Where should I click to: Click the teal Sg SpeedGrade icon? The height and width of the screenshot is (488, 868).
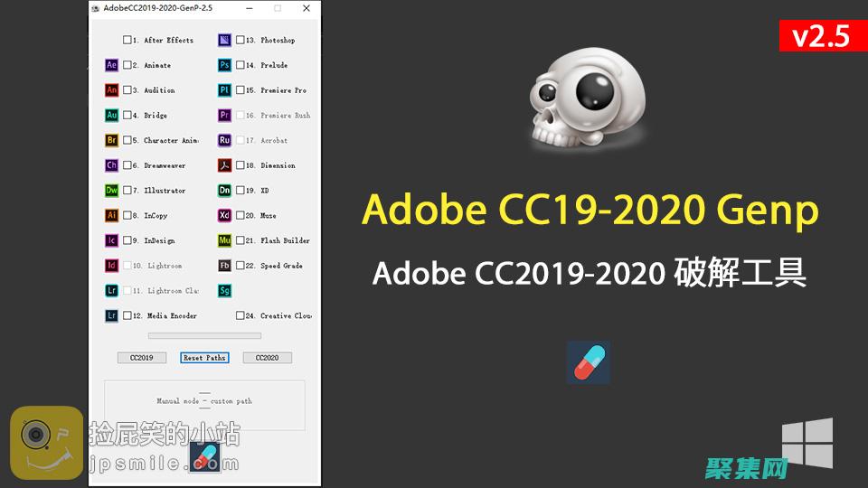224,291
